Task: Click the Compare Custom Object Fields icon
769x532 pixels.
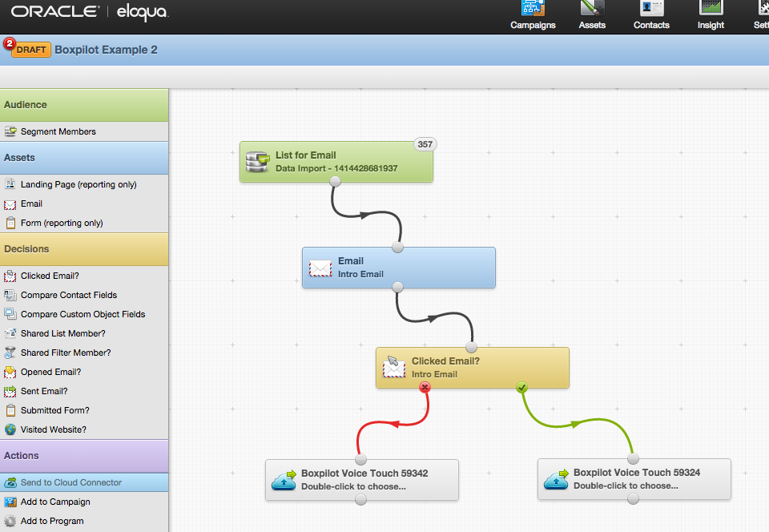Action: point(10,314)
